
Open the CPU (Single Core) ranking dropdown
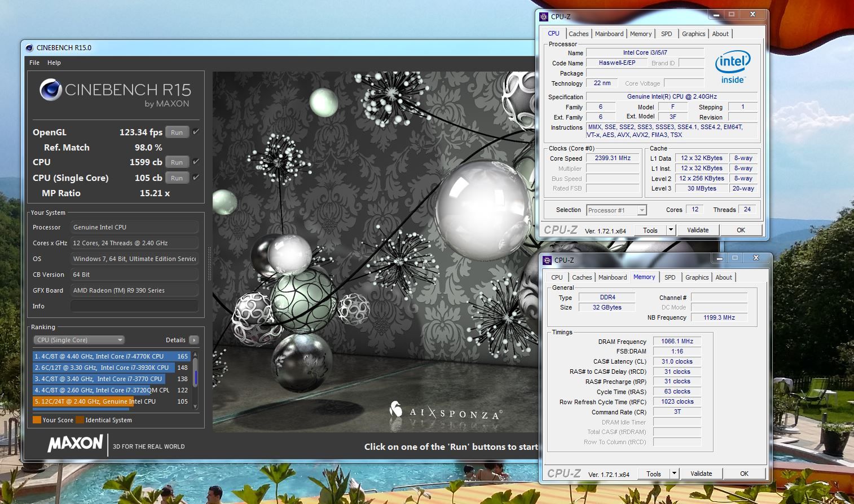(x=79, y=340)
